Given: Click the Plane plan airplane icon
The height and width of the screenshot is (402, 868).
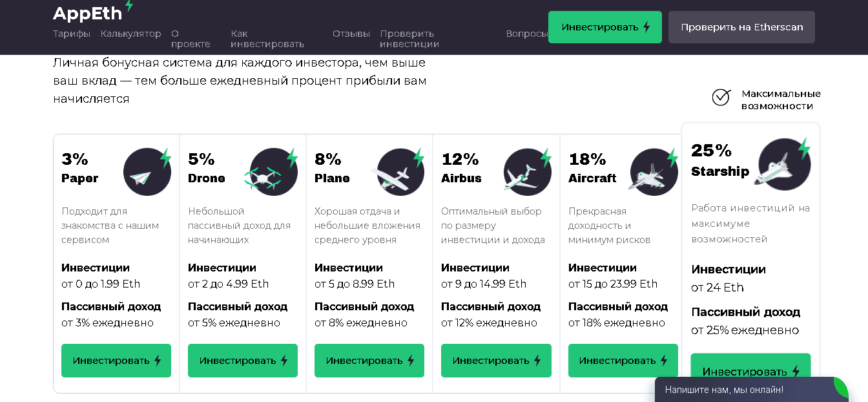Looking at the screenshot, I should click(x=399, y=173).
